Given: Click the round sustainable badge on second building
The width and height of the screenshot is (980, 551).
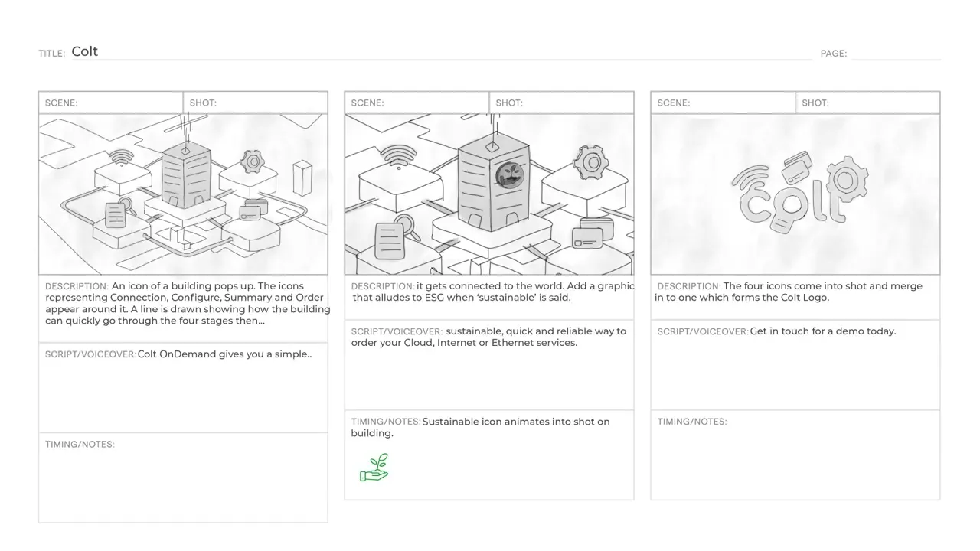Looking at the screenshot, I should click(x=509, y=175).
